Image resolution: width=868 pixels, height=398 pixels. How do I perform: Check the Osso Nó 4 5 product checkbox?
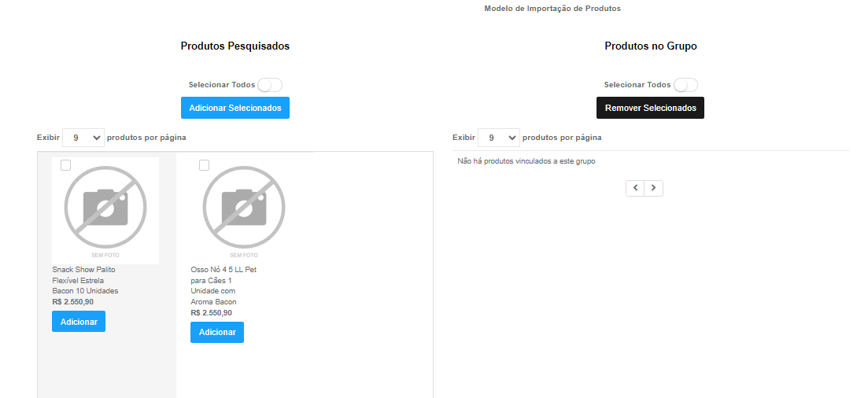[205, 165]
